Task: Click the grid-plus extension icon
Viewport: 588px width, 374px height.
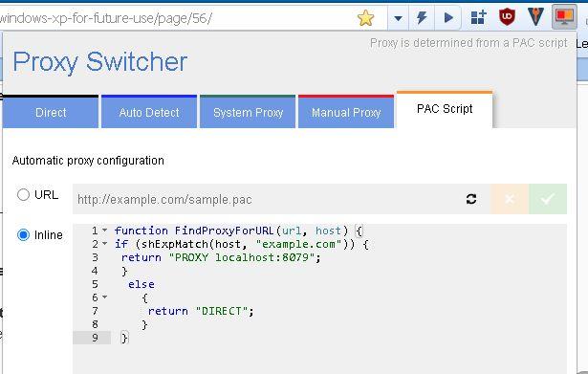Action: click(478, 17)
